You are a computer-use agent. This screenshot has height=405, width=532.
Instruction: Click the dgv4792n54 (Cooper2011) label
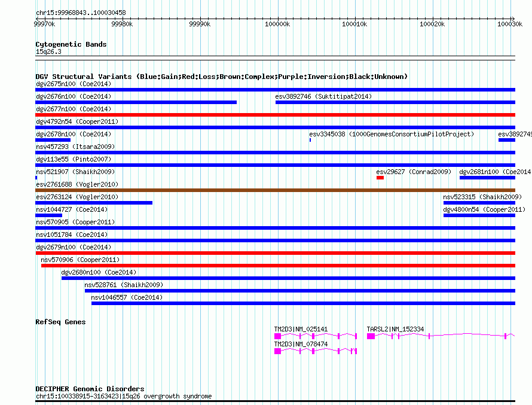click(x=77, y=121)
